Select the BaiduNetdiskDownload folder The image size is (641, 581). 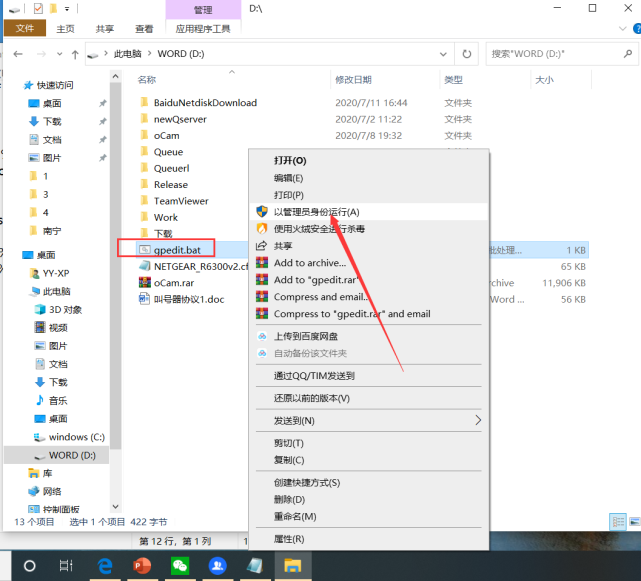pos(205,103)
